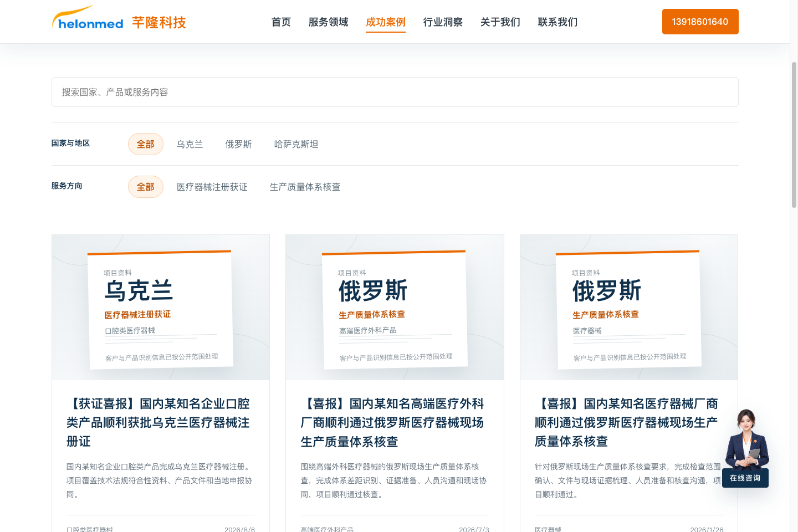Open the 俄罗斯 高端医疗外科产品 card image
Screen dimensions: 798x532
click(x=395, y=308)
